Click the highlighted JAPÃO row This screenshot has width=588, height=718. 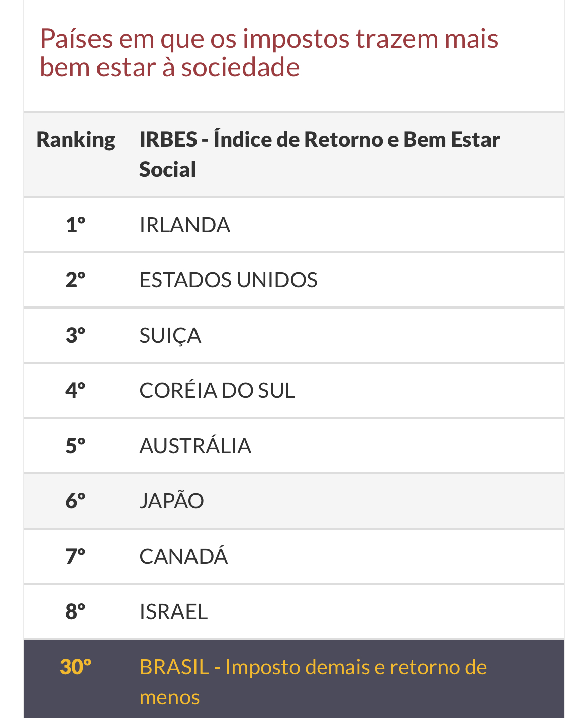tap(294, 501)
